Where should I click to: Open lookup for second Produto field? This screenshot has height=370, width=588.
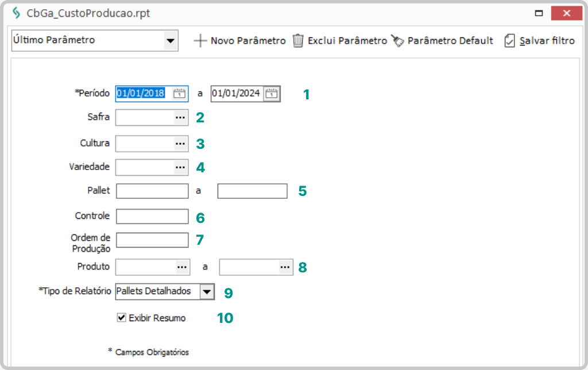(285, 267)
